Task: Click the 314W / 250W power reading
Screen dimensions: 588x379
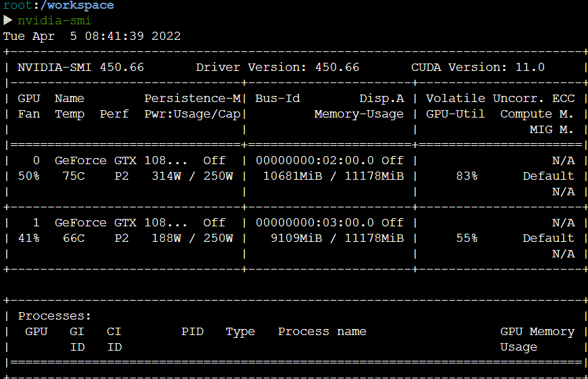Action: 192,176
